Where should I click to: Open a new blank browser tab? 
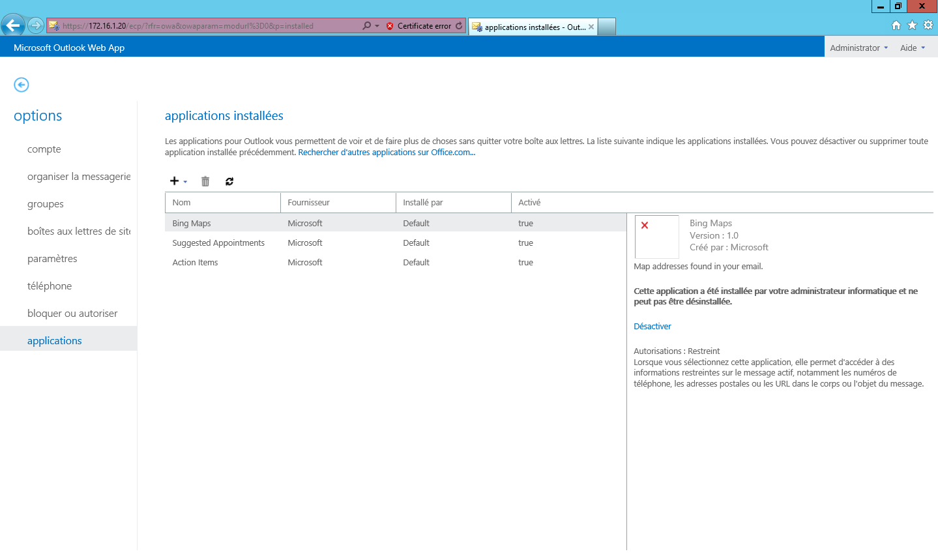(607, 27)
